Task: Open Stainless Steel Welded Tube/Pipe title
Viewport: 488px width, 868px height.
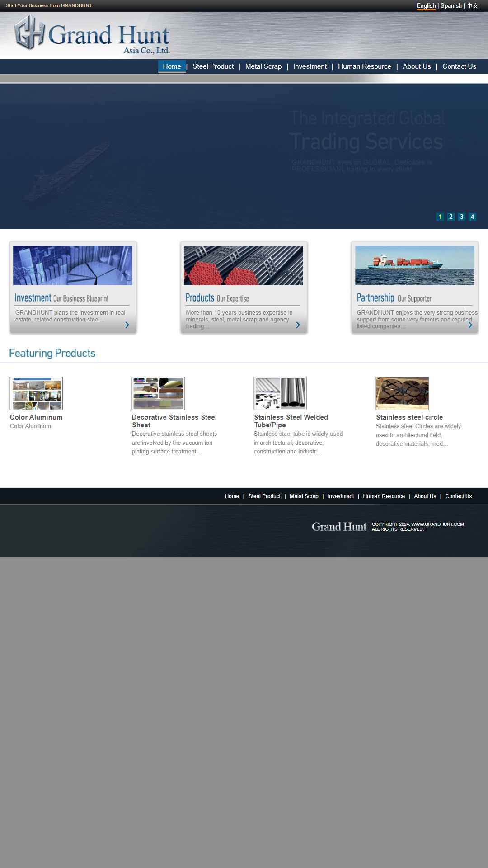Action: (291, 421)
